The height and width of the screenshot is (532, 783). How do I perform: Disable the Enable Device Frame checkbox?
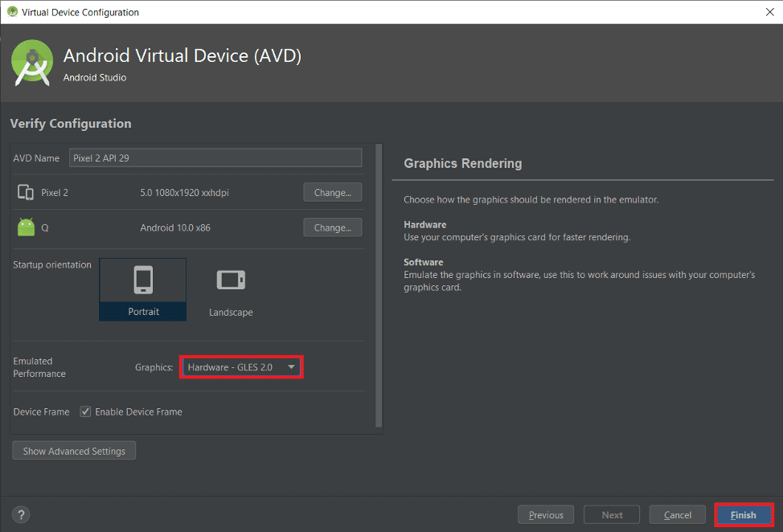click(85, 411)
